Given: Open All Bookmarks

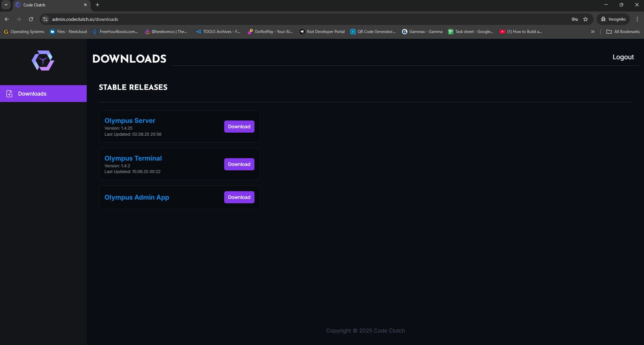Looking at the screenshot, I should [623, 31].
